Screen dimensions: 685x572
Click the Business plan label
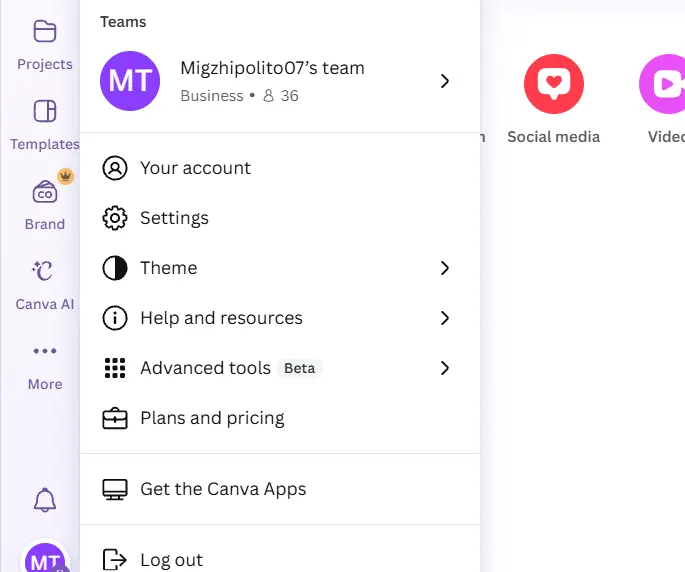click(212, 96)
